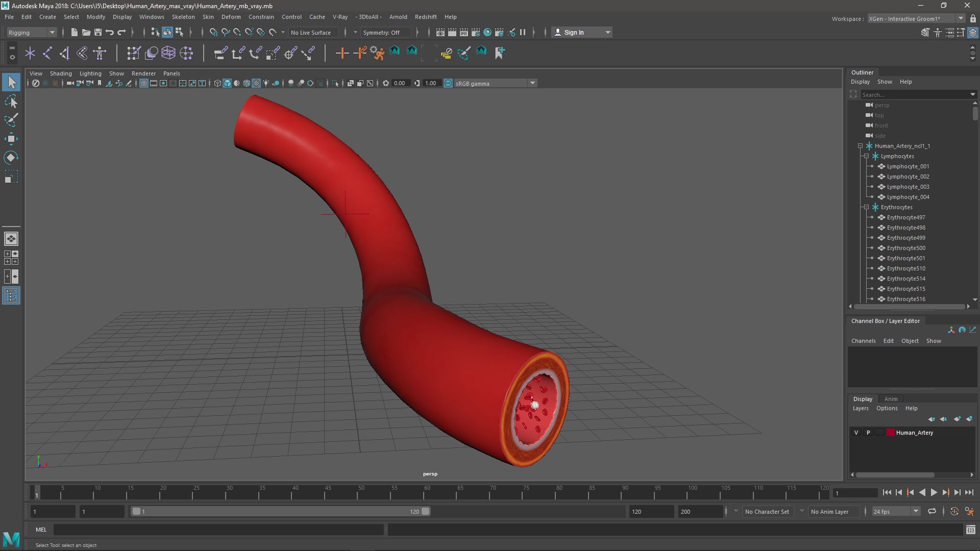Click the New Scene file icon
This screenshot has width=980, height=551.
tap(74, 32)
